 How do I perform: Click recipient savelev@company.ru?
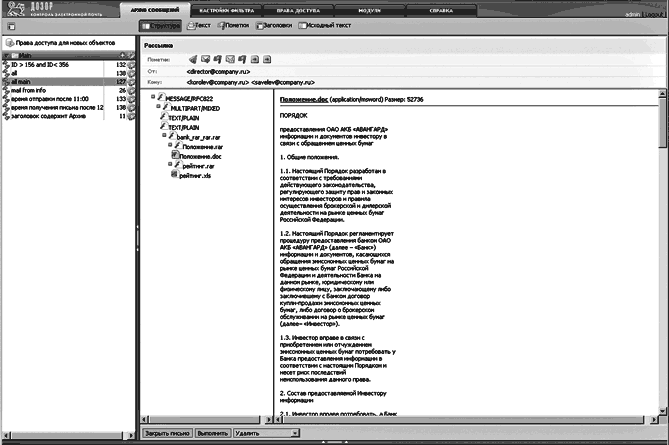pyautogui.click(x=283, y=82)
